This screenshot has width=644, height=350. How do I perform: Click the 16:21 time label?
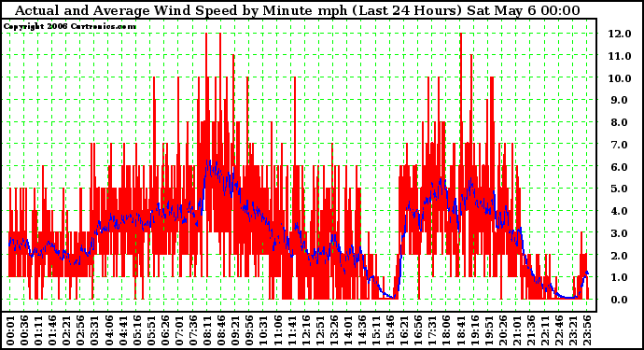click(x=404, y=330)
